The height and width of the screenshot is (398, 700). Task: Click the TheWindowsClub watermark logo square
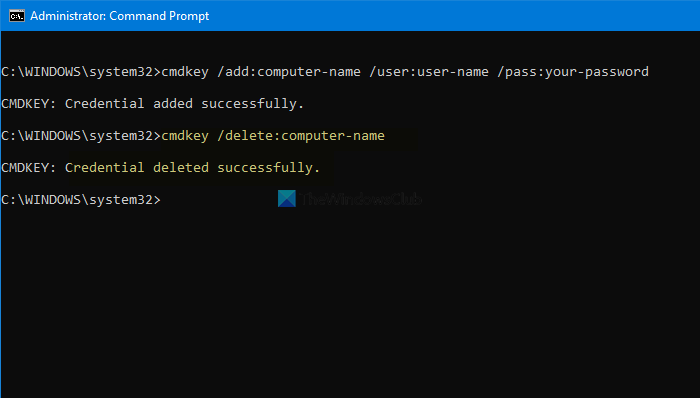(x=287, y=199)
